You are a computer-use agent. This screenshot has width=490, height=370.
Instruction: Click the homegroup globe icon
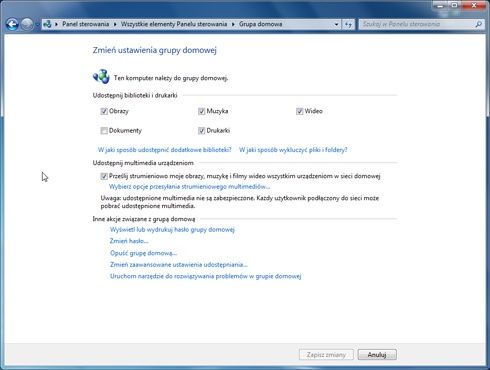pyautogui.click(x=101, y=77)
